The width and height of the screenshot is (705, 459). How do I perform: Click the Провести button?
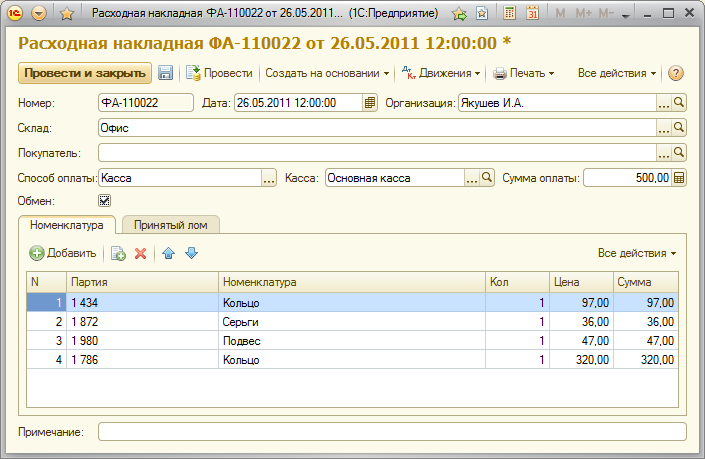point(219,73)
